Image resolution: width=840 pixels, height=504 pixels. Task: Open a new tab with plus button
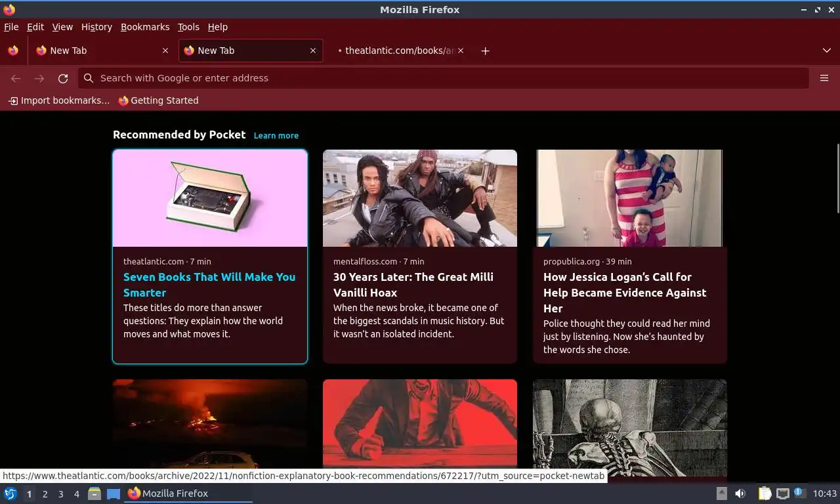485,51
